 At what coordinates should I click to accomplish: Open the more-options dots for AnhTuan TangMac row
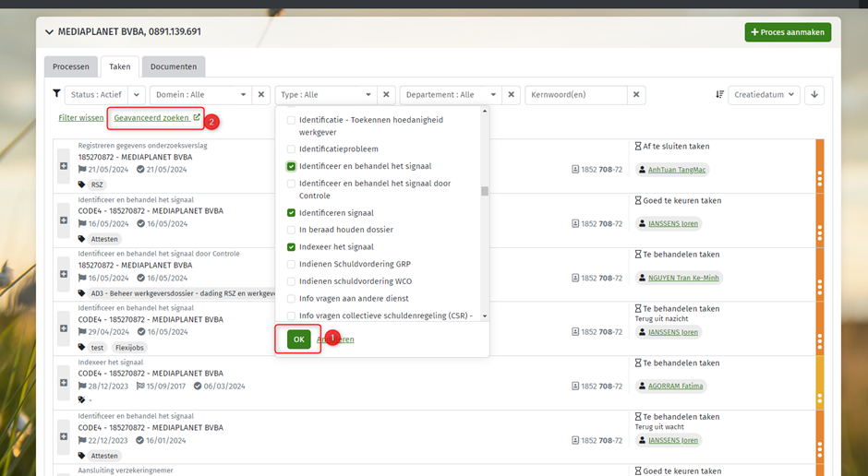820,178
